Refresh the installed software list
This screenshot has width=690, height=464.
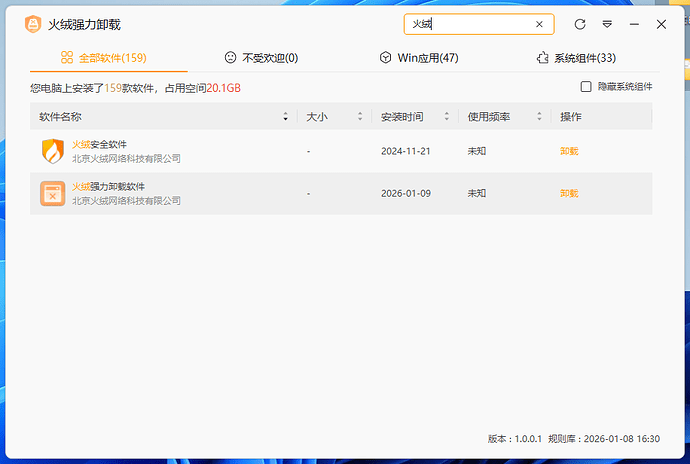580,24
